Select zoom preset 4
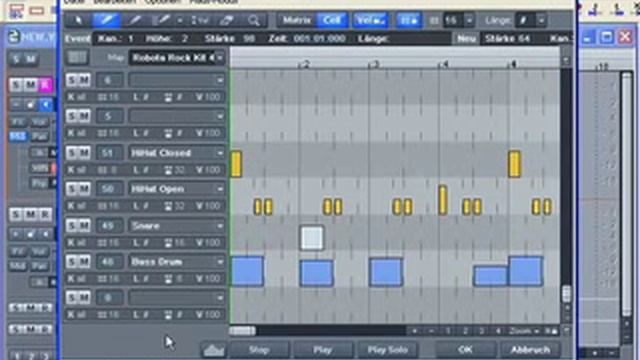 coord(498,331)
